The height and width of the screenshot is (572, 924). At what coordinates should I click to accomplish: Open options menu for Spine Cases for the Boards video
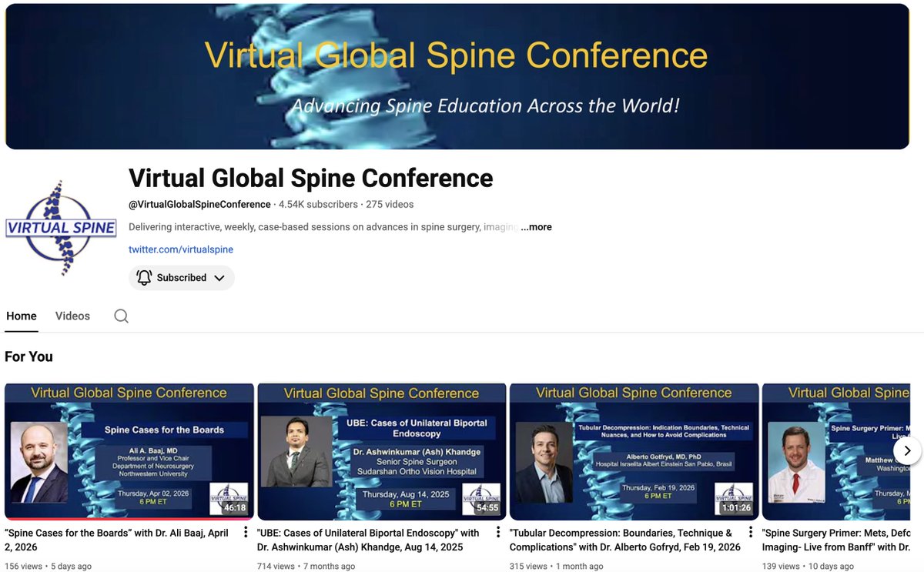[246, 533]
